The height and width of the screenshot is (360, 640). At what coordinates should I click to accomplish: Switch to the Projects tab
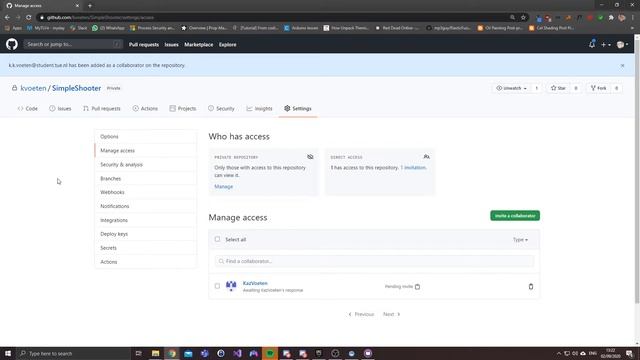(x=183, y=109)
